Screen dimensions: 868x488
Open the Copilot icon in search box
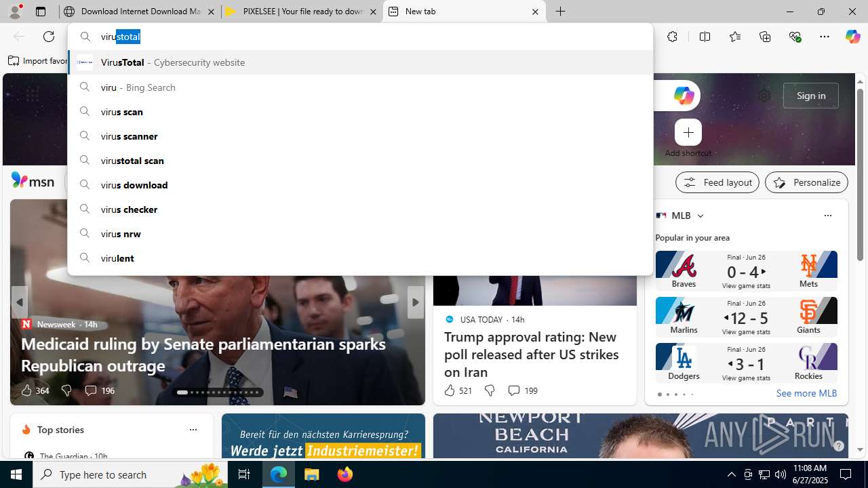coord(684,96)
